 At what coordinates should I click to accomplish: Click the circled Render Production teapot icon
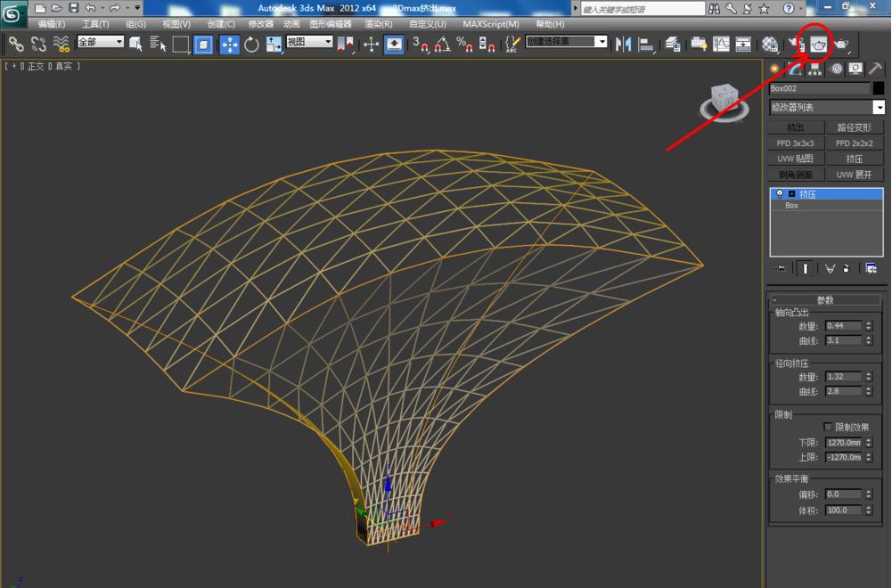tap(817, 43)
